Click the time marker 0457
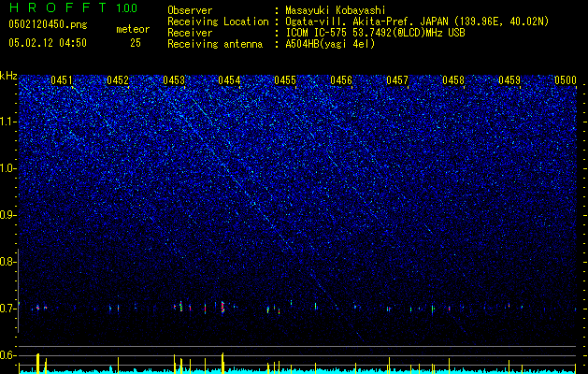 397,80
